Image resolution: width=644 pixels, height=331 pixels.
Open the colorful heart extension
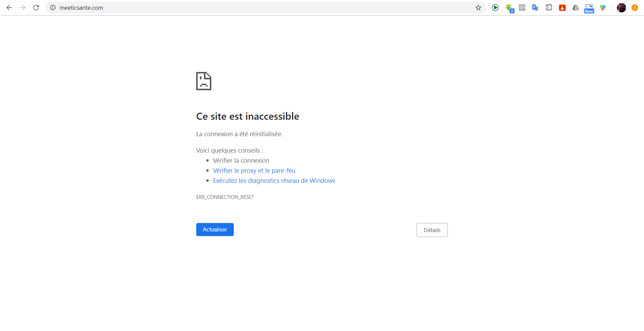(603, 7)
